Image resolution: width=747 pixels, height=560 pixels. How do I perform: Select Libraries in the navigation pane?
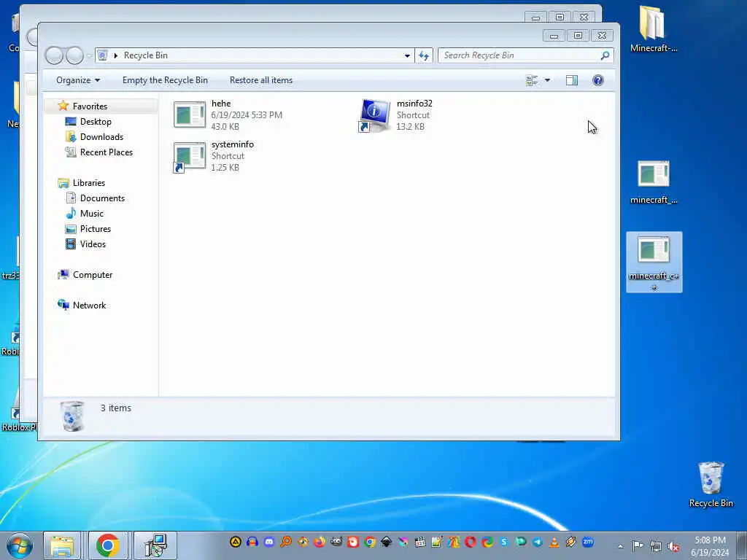[x=88, y=183]
